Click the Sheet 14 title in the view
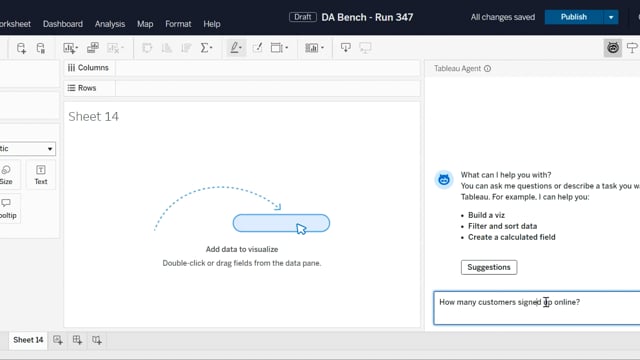The image size is (640, 360). click(x=93, y=117)
